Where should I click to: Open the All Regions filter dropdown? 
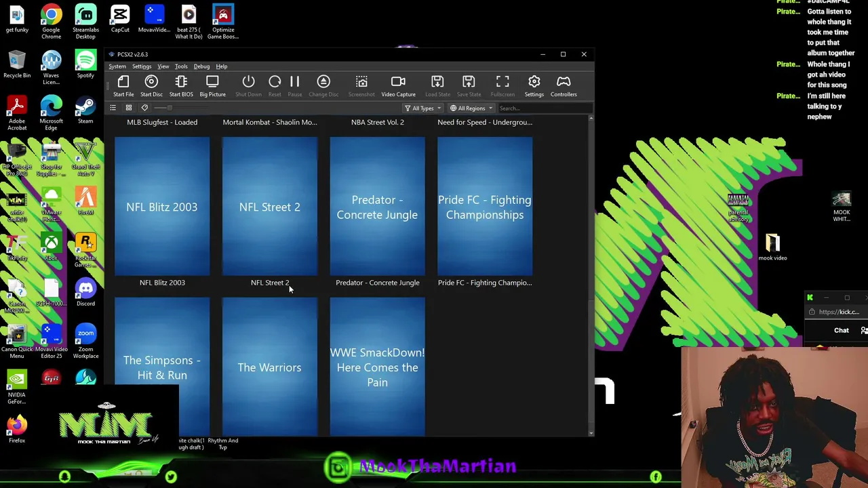click(471, 108)
